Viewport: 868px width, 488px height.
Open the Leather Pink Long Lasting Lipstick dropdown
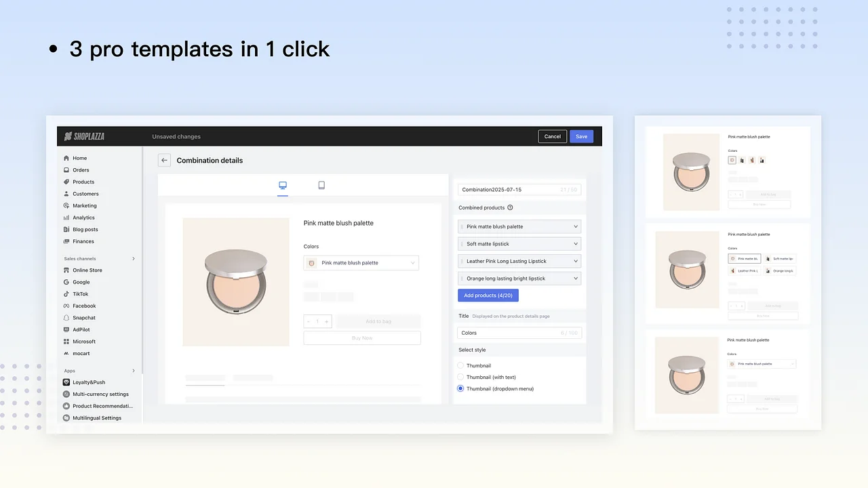(x=519, y=261)
